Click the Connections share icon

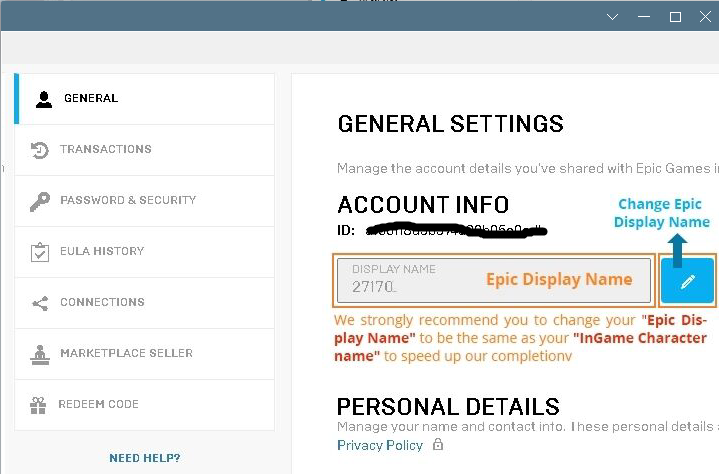[40, 303]
